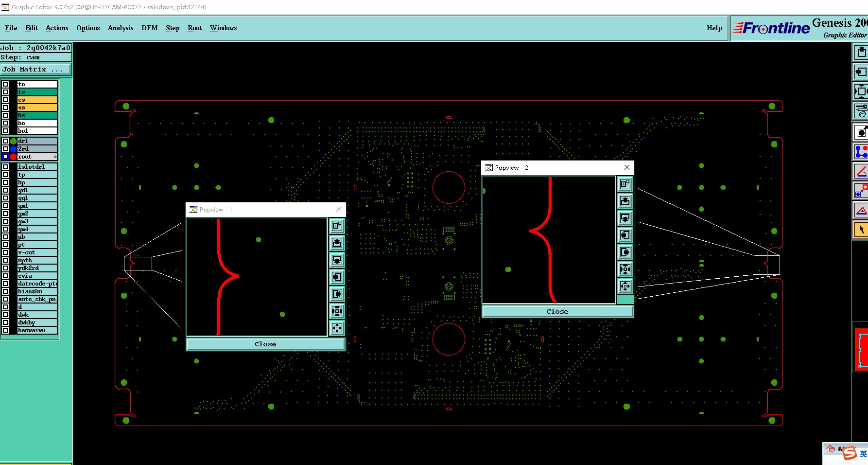Open the Step menu
Screen dimensions: 868x465
tap(173, 28)
